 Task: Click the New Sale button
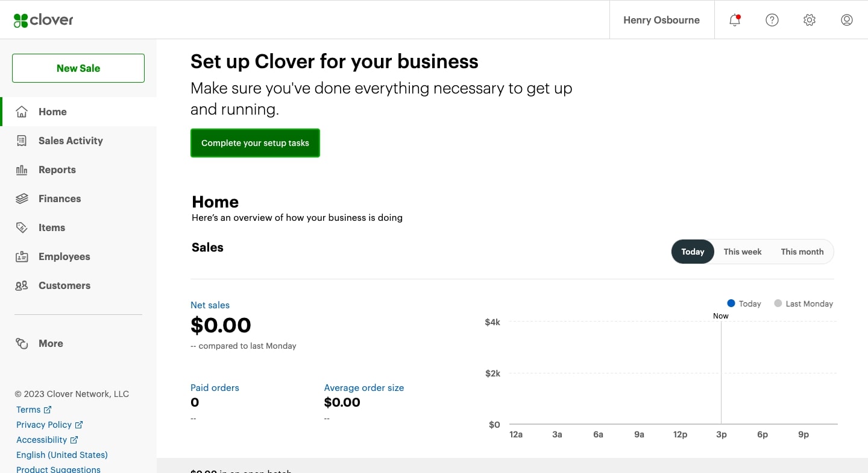pos(78,68)
